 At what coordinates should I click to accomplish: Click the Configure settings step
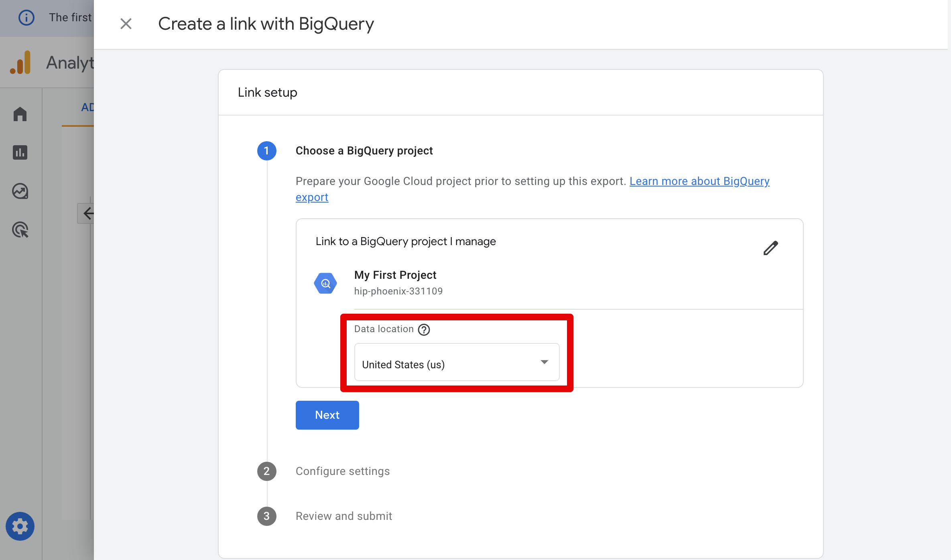342,471
